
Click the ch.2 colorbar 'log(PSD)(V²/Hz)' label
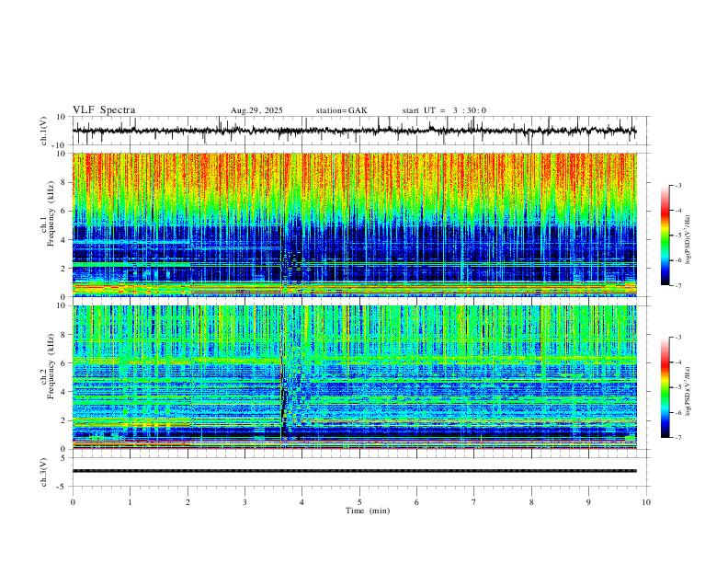coord(688,391)
